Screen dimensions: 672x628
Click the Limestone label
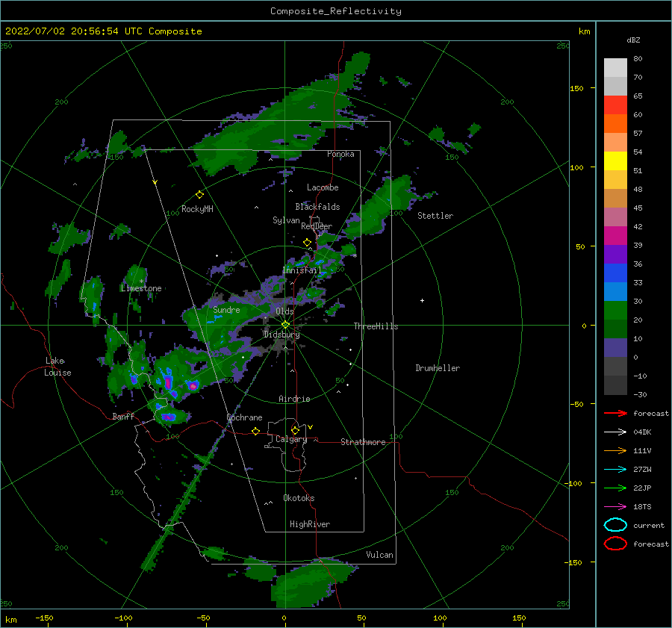[141, 288]
